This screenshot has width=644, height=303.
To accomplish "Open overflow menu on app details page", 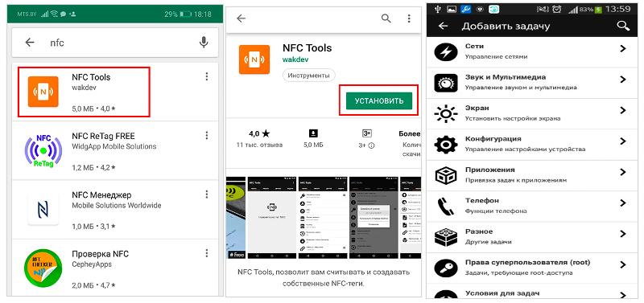I will pyautogui.click(x=409, y=18).
